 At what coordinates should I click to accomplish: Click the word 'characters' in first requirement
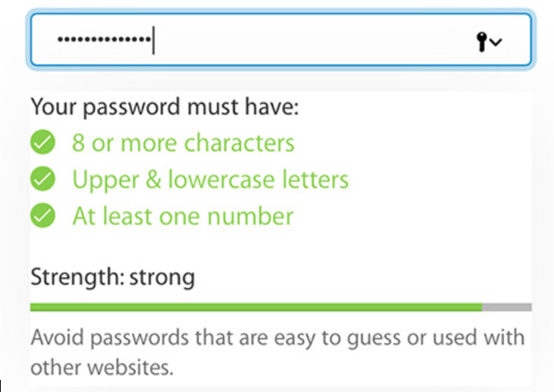click(239, 143)
